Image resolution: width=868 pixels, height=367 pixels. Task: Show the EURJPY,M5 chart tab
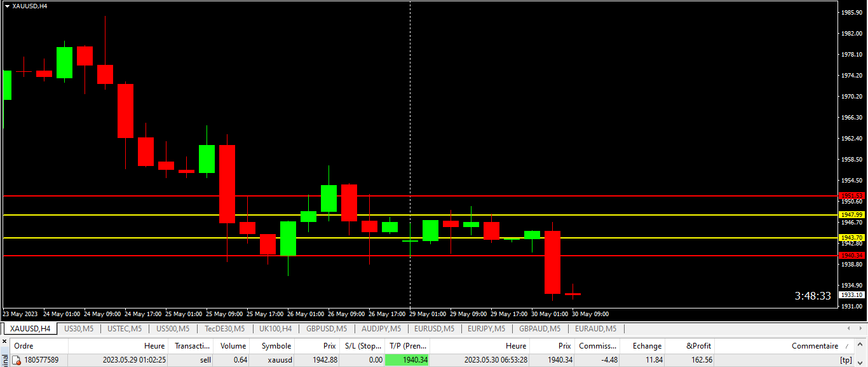click(x=487, y=329)
